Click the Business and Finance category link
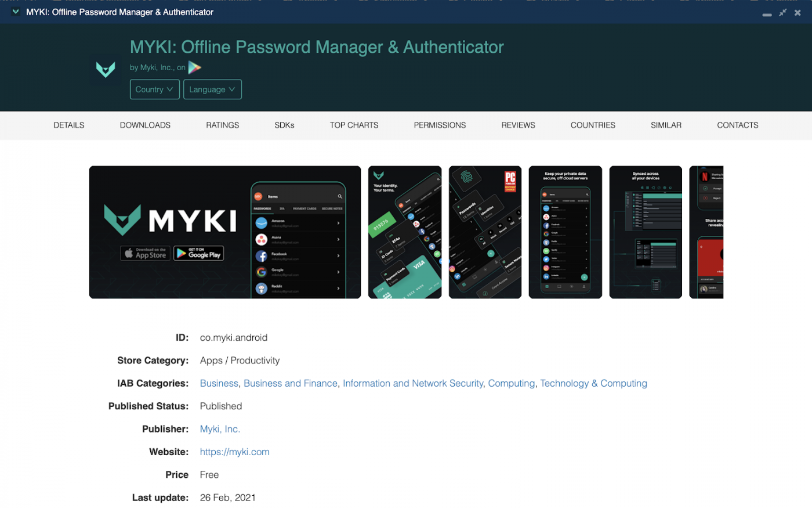 (291, 383)
